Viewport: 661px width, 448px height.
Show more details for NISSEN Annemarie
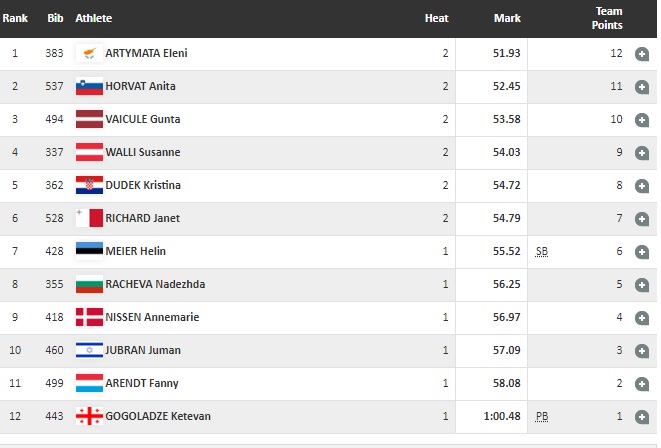(642, 318)
